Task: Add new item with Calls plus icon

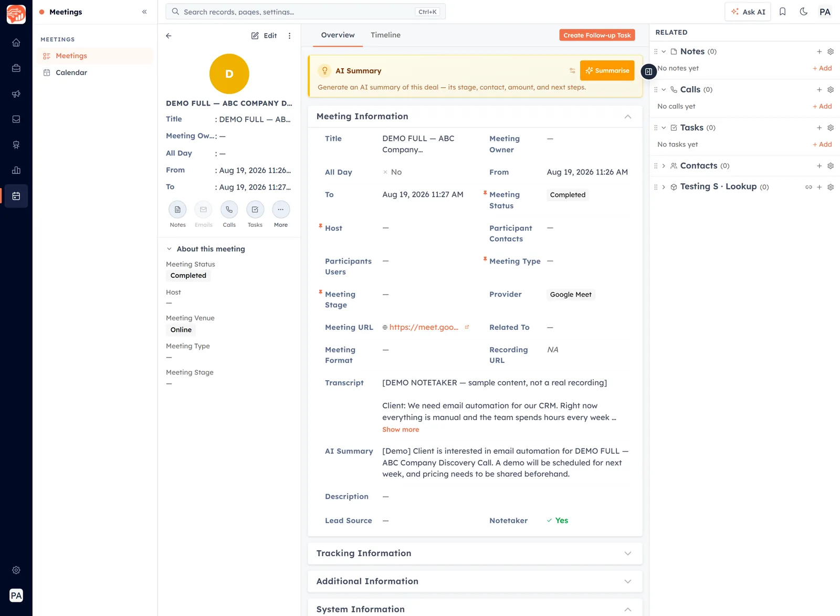Action: point(819,90)
